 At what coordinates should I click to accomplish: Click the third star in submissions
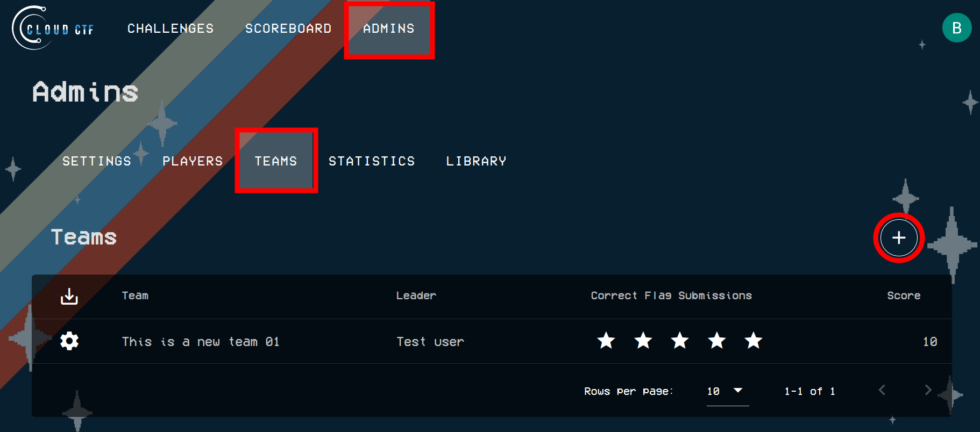(680, 340)
